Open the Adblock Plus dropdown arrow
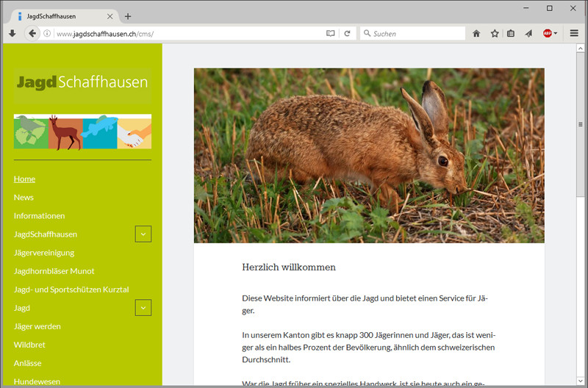 coord(556,33)
